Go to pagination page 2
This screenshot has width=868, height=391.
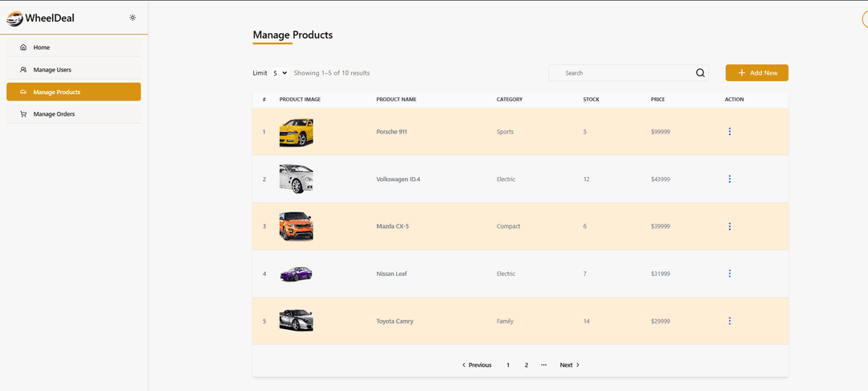526,365
